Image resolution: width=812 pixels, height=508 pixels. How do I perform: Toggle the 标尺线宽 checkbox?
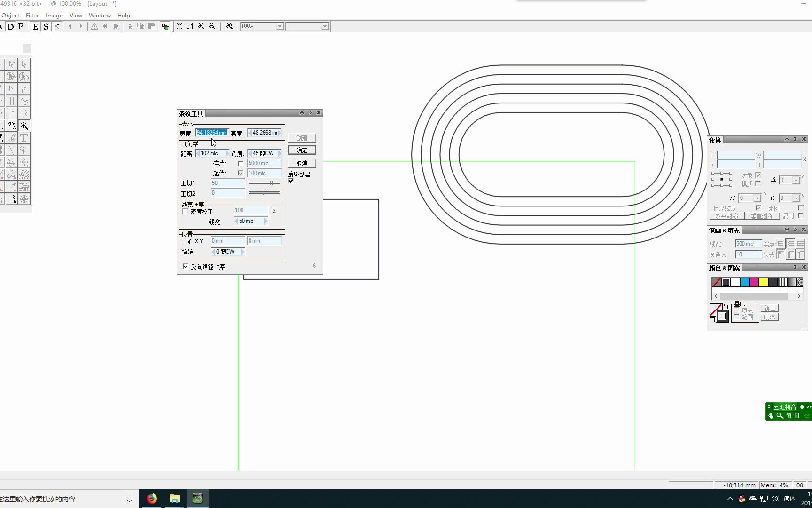click(758, 208)
